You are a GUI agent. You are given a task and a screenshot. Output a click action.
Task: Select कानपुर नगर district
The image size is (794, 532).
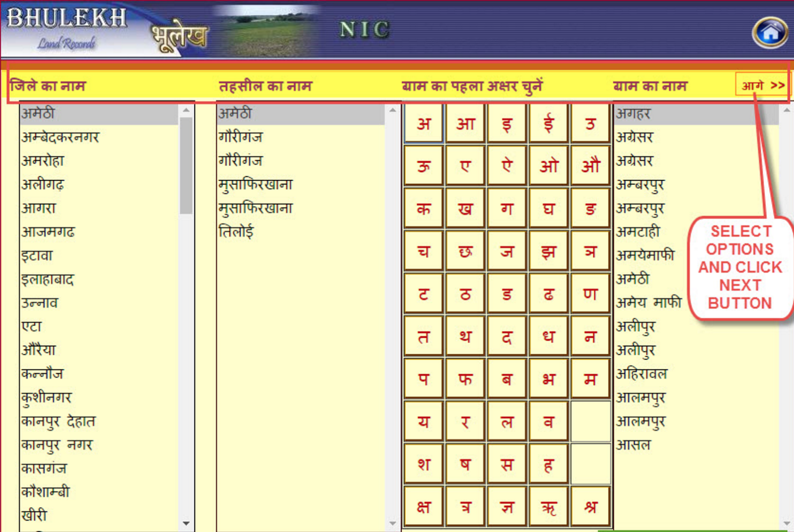(x=99, y=445)
